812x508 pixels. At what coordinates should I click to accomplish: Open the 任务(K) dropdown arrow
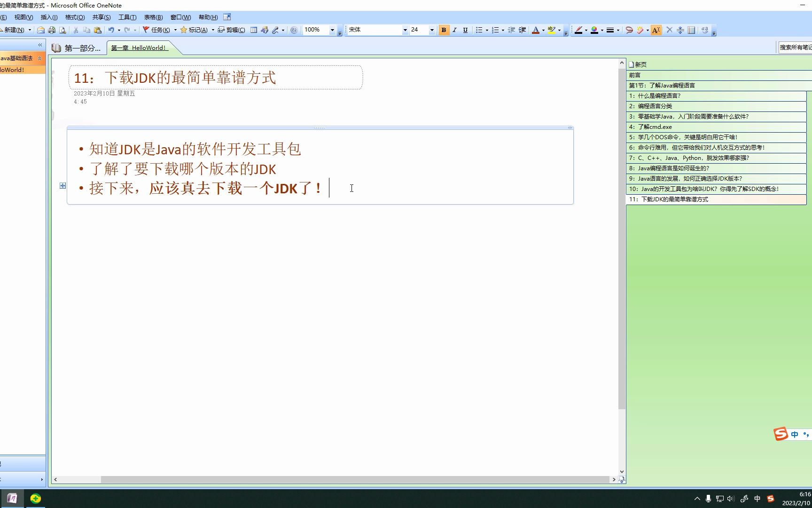coord(175,30)
